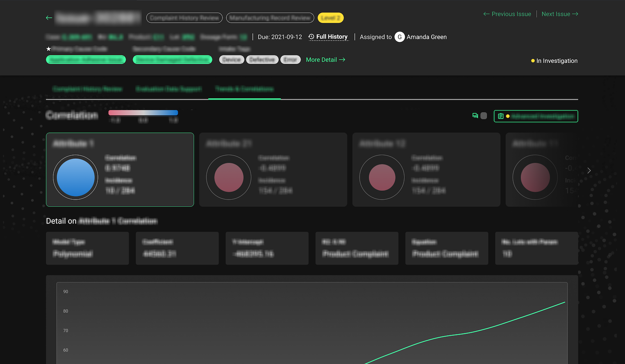Viewport: 625px width, 364px height.
Task: Toggle the gray checkbox beside comments icon
Action: tap(484, 116)
